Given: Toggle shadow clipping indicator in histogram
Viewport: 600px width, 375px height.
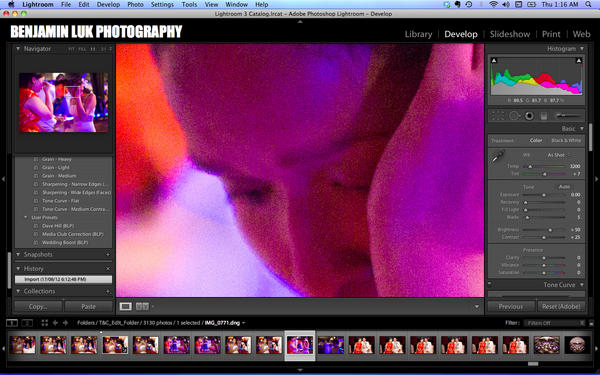Looking at the screenshot, I should (494, 60).
